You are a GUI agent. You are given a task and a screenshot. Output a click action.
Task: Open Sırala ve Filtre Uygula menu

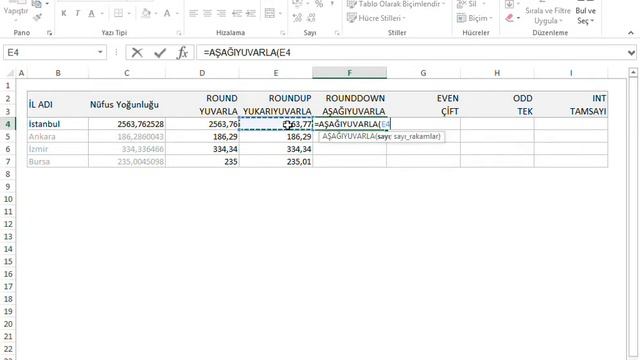(548, 16)
